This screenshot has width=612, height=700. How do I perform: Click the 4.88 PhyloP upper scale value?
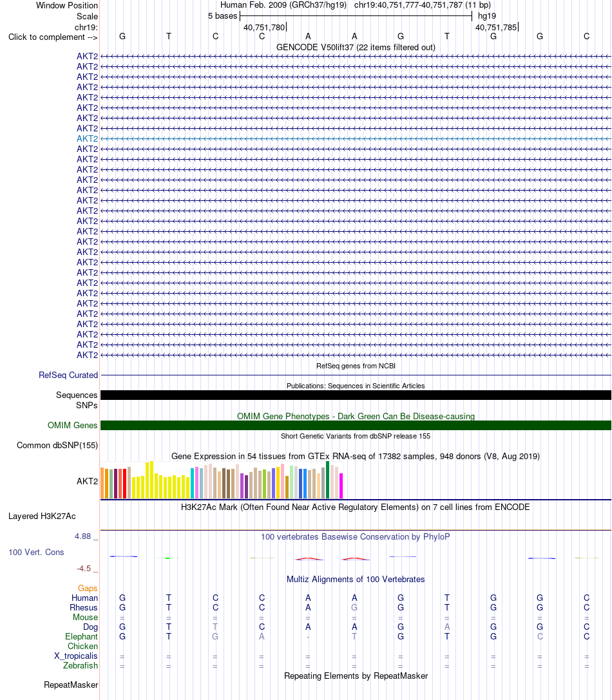[x=82, y=536]
